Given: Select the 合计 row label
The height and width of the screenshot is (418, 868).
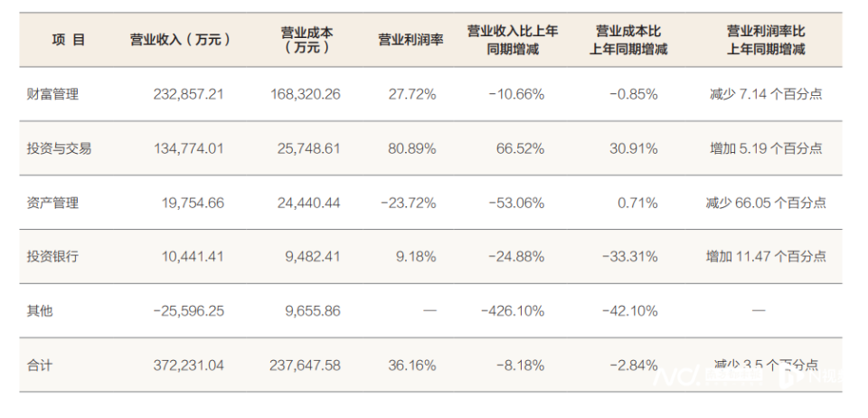Looking at the screenshot, I should pyautogui.click(x=41, y=366).
